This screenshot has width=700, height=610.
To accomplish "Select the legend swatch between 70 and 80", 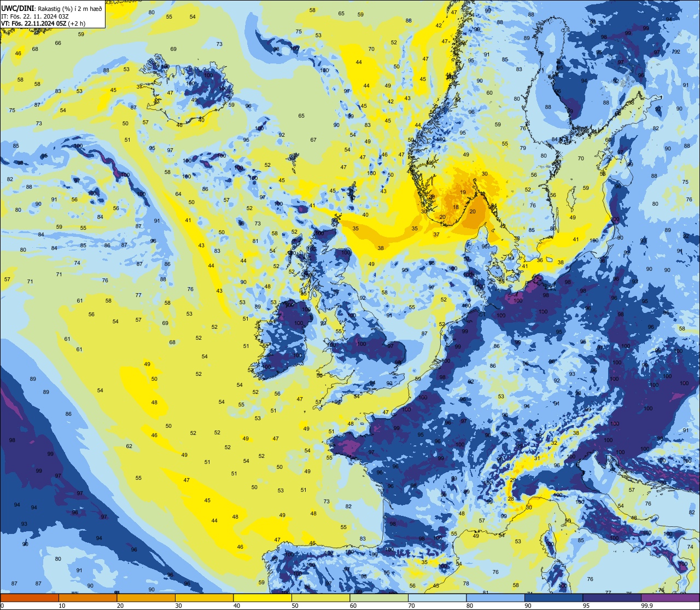I will (x=437, y=598).
